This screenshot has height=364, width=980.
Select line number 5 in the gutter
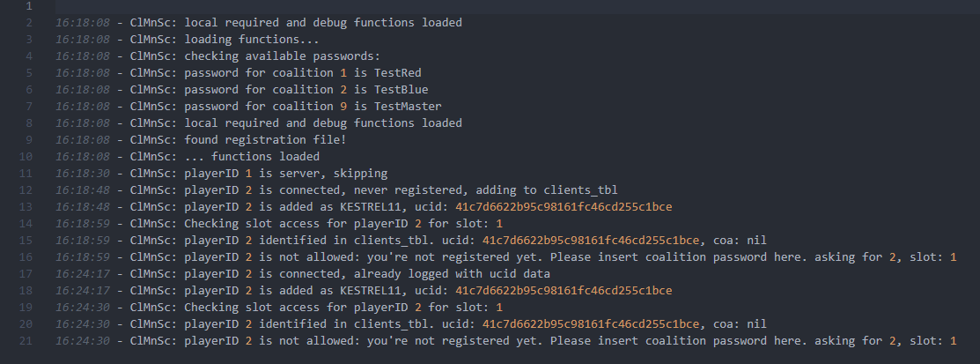tap(29, 73)
